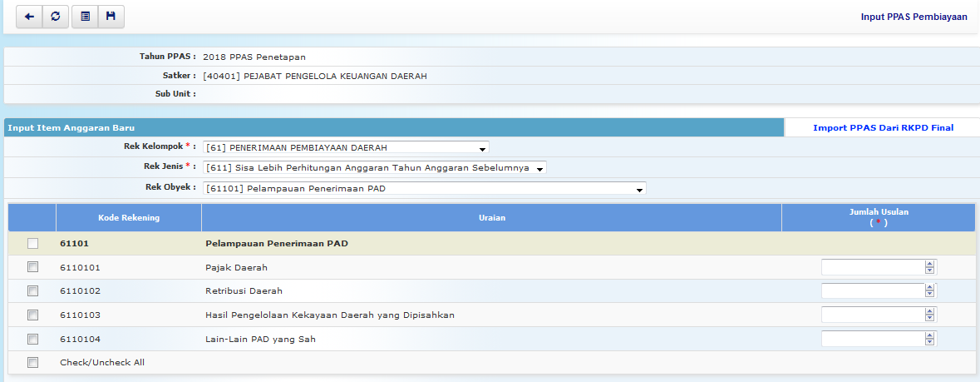Click the spinner arrows for Lain-Lain PAD amount
This screenshot has height=382, width=980.
[930, 339]
